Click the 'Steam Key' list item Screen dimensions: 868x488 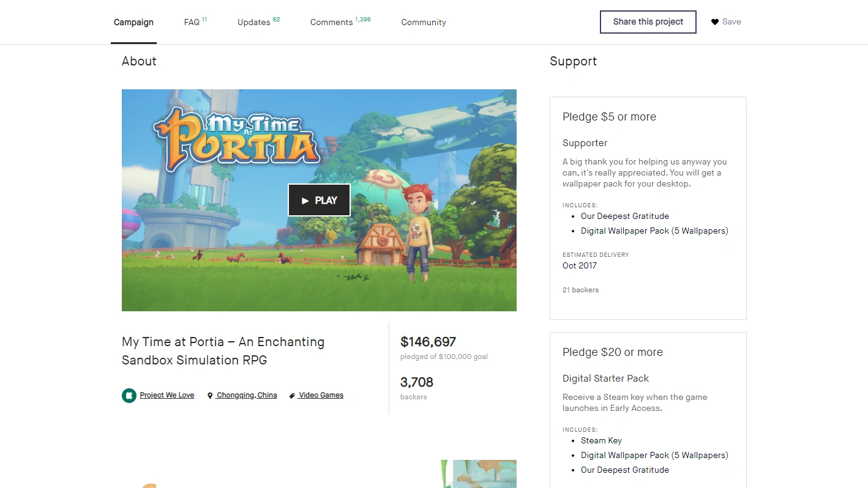click(601, 440)
